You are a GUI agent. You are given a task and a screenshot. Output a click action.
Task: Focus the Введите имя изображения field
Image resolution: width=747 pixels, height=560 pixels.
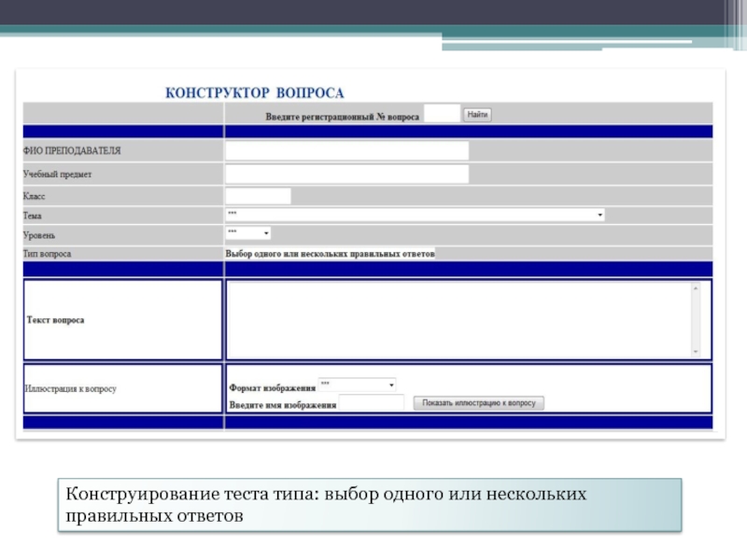pyautogui.click(x=371, y=403)
